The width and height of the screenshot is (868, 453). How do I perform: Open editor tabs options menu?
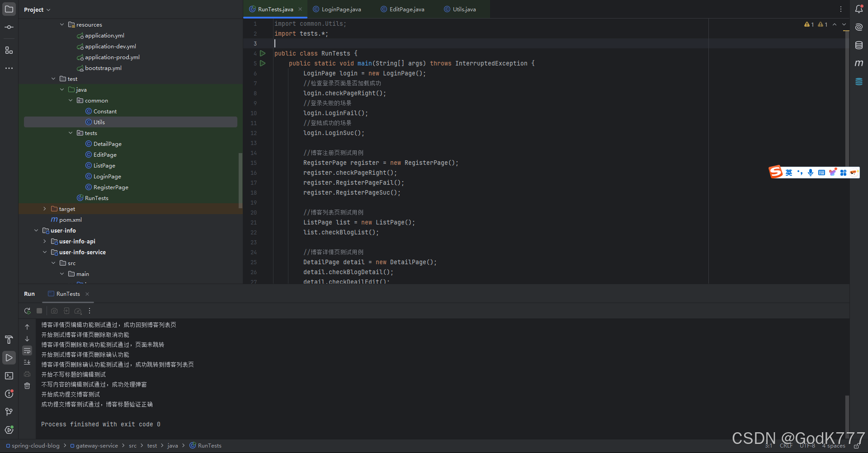(841, 9)
